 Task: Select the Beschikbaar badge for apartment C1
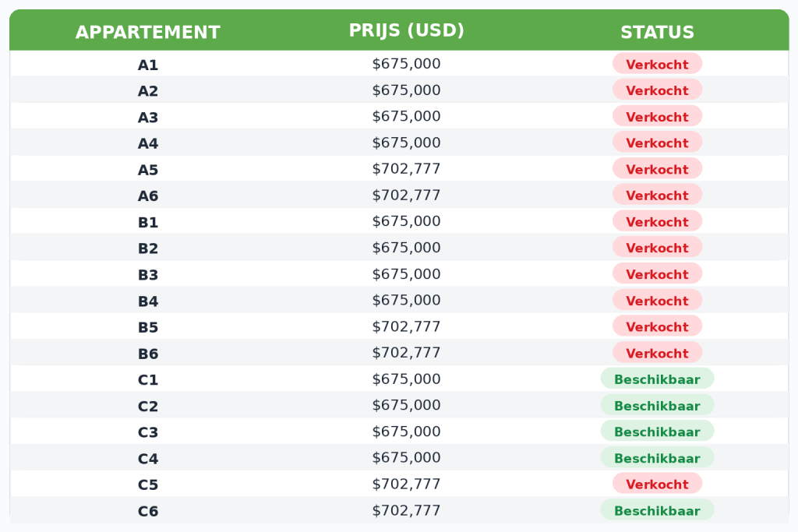pos(657,379)
